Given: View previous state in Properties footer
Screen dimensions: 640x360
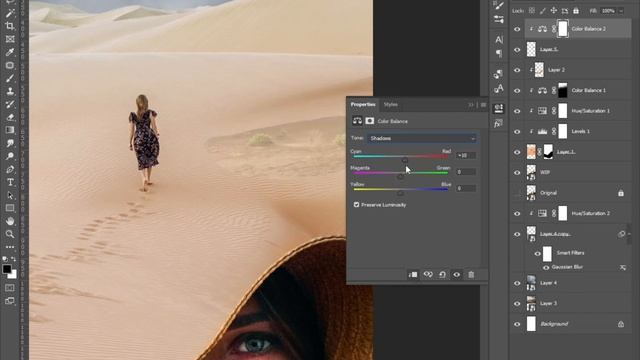Looking at the screenshot, I should click(428, 275).
